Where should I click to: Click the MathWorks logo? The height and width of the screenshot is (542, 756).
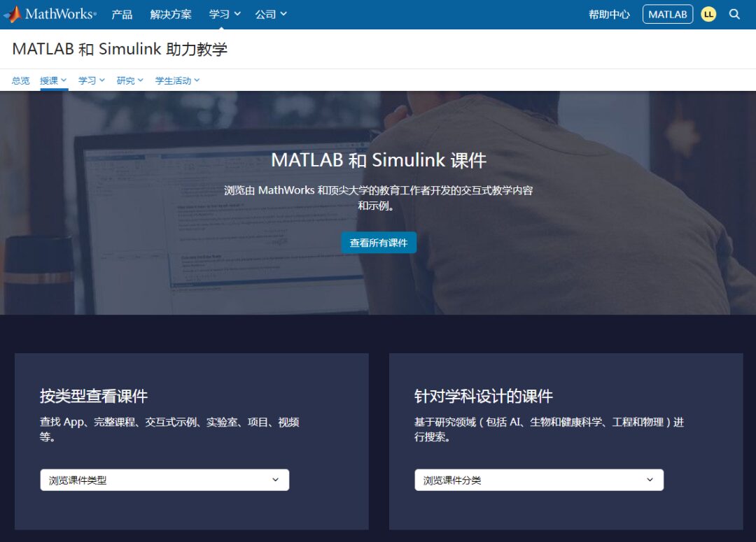50,14
